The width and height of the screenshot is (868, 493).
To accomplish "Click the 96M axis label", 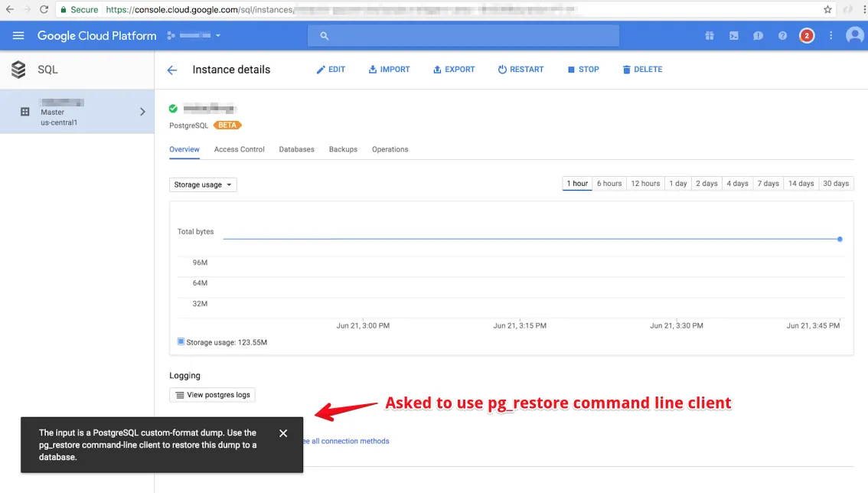I will click(x=200, y=263).
